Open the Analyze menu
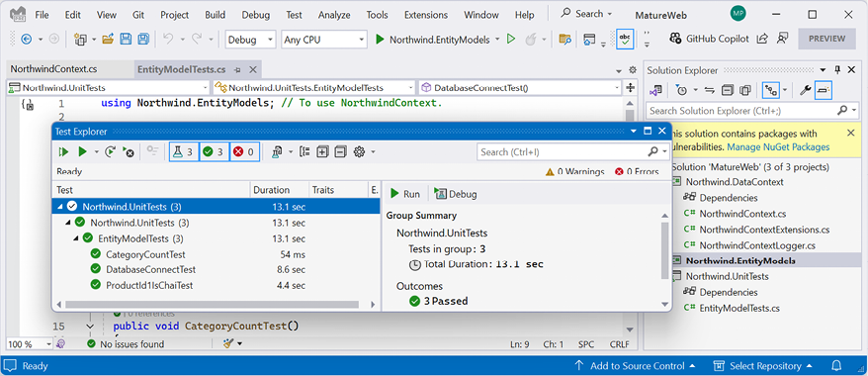The image size is (868, 376). pos(334,15)
